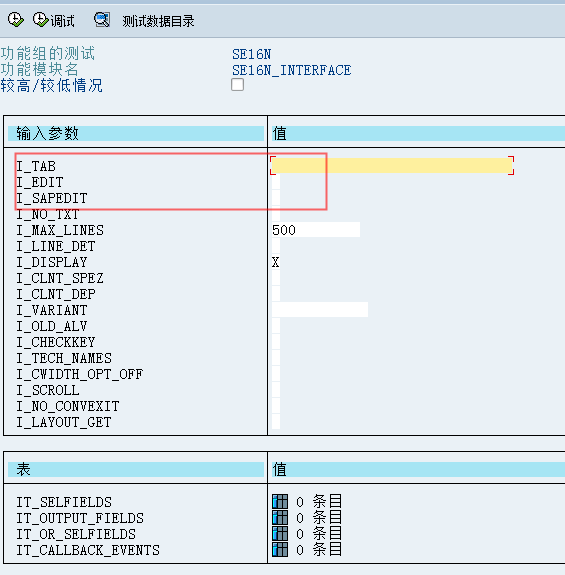Select the I_EDIT parameter label
The height and width of the screenshot is (575, 565).
click(x=40, y=182)
